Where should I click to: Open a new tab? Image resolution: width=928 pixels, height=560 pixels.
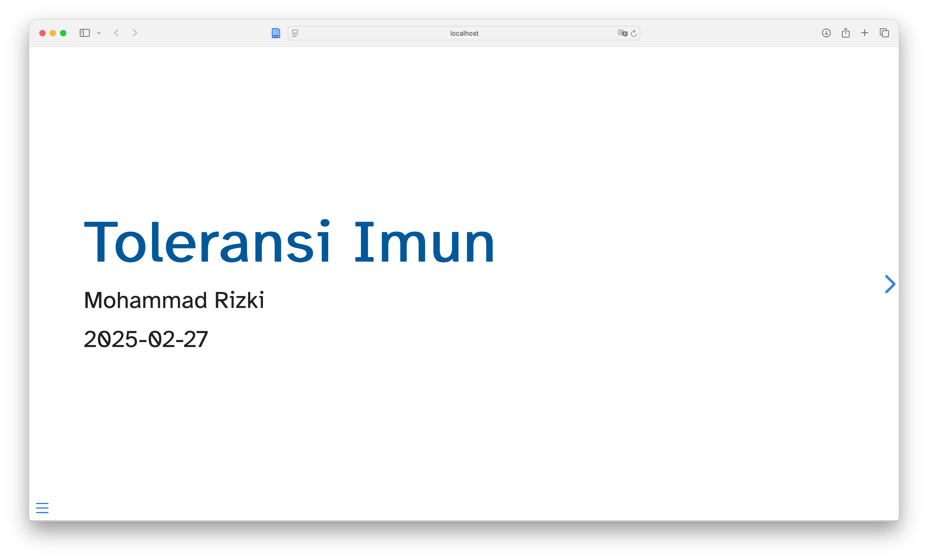click(865, 33)
